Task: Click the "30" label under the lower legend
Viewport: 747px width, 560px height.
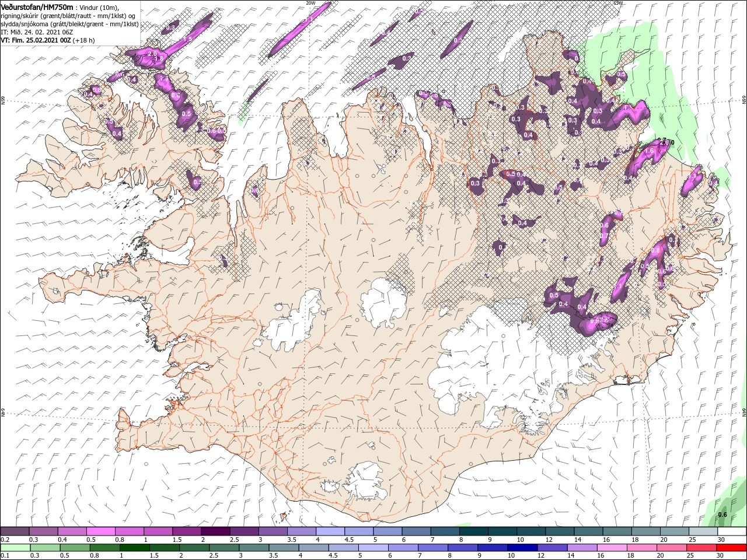Action: pos(719,556)
